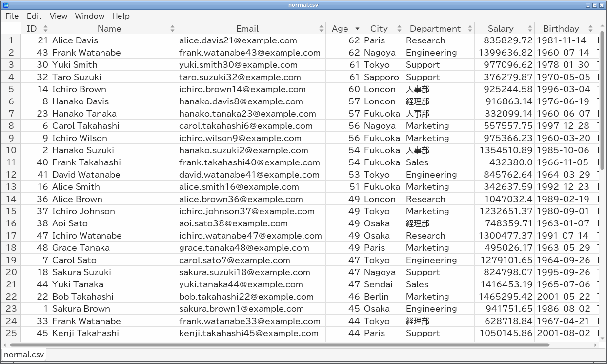Sort by the ID column arrows

click(x=45, y=29)
